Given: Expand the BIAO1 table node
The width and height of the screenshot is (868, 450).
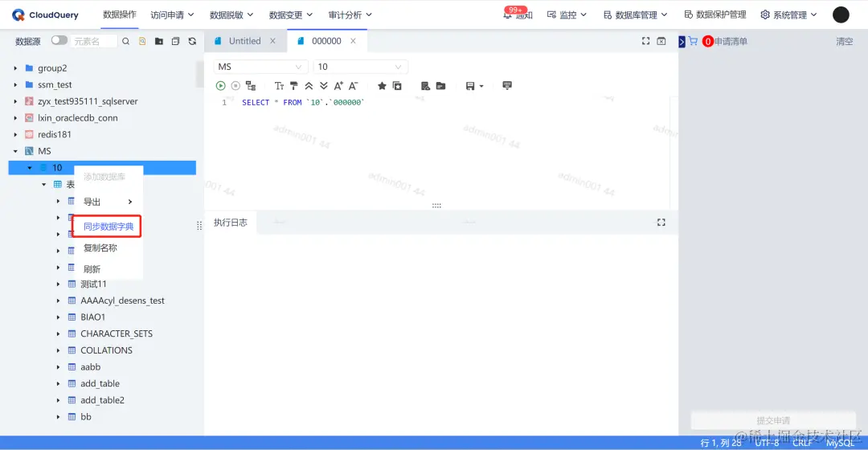Looking at the screenshot, I should click(x=58, y=317).
